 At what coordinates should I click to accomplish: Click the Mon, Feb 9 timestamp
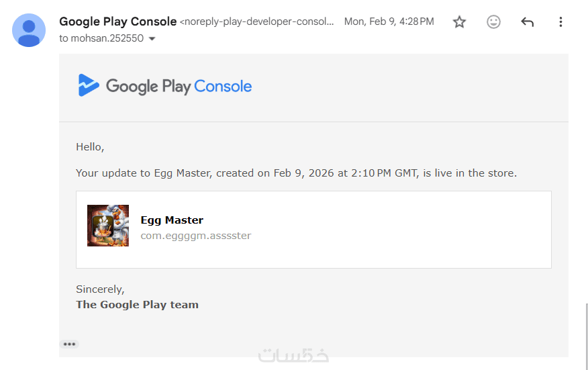click(x=389, y=21)
